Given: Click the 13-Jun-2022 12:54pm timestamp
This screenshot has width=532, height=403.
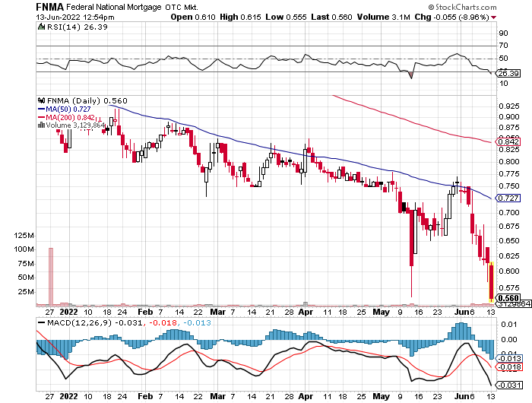Looking at the screenshot, I should click(75, 17).
